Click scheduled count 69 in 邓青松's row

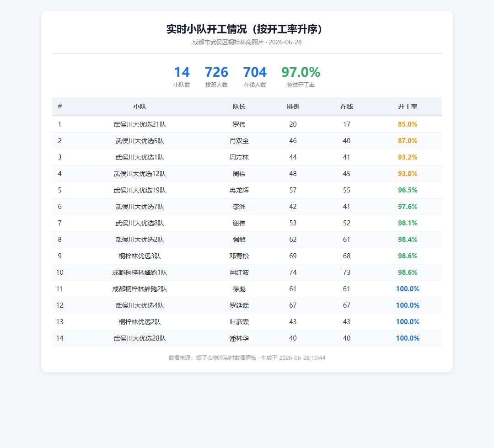point(293,256)
